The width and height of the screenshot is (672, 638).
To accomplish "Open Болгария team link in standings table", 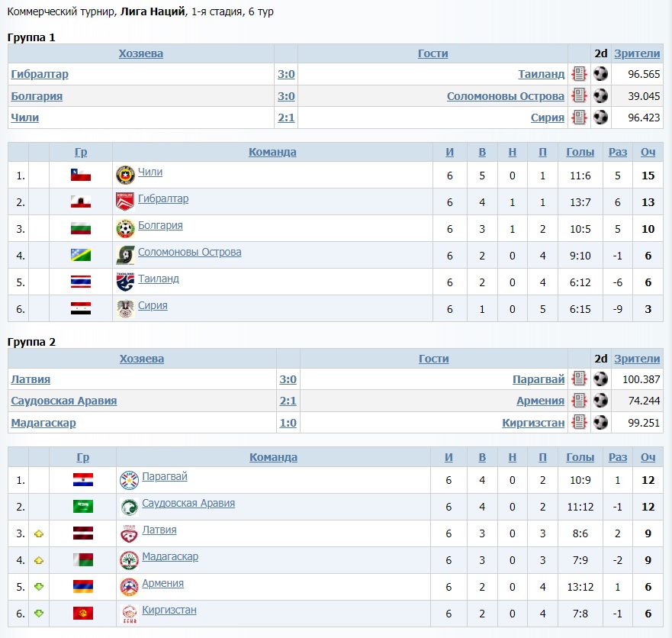I will pos(160,226).
